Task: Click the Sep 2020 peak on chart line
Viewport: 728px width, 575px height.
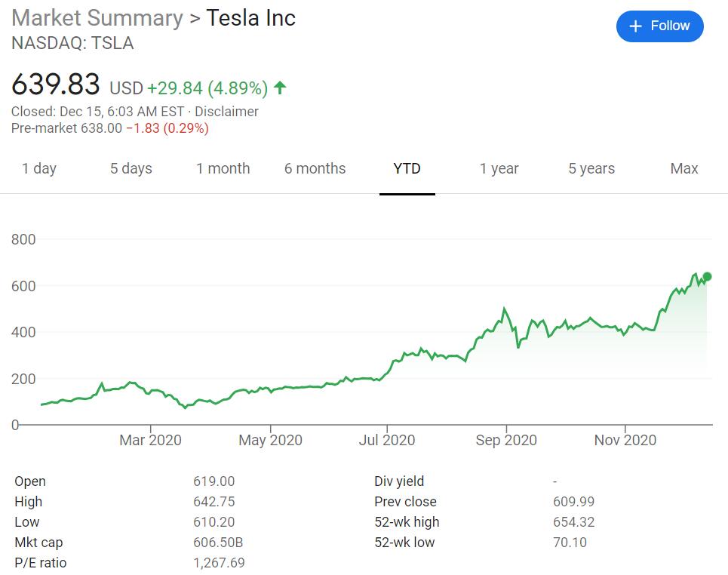Action: click(504, 309)
